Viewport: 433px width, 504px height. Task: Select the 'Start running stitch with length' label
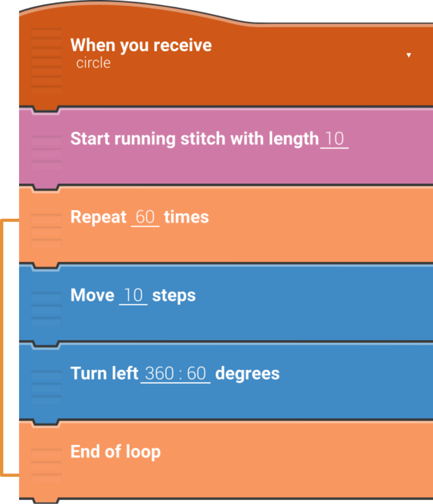(195, 139)
